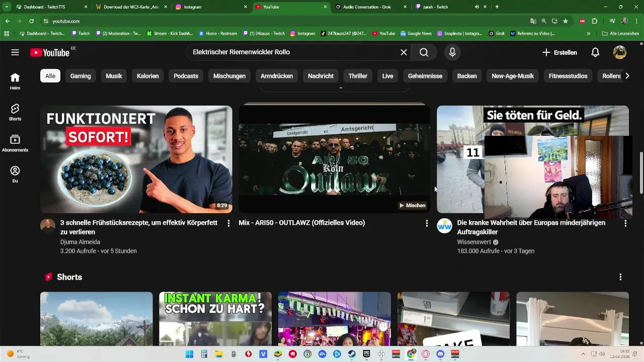Viewport: 644px width, 362px height.
Task: Open the Stream - Kick Dashboard bookmark
Action: [170, 34]
